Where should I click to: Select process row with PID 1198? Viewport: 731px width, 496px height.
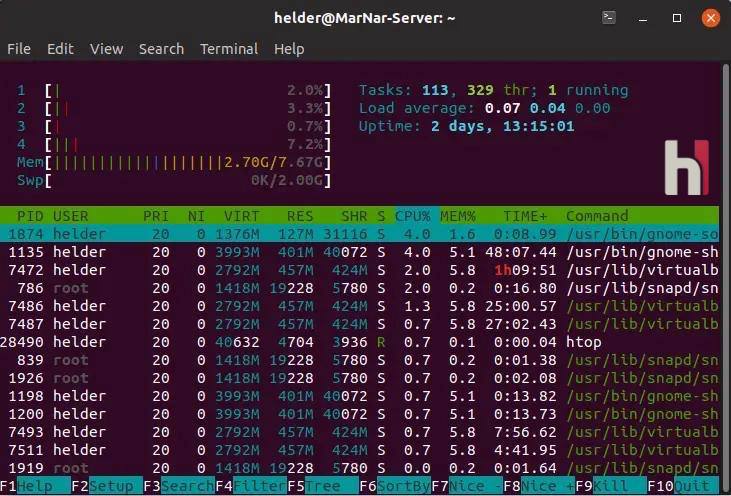359,396
